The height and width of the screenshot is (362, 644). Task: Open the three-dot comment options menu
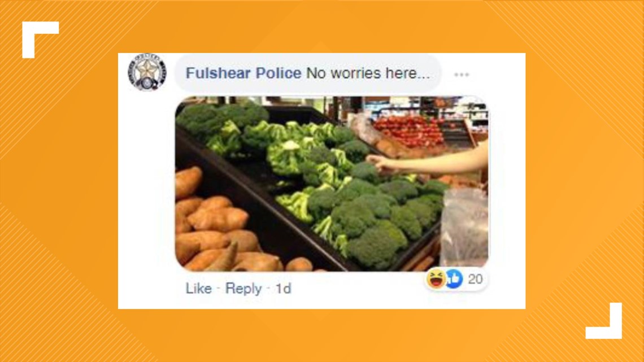pos(461,75)
